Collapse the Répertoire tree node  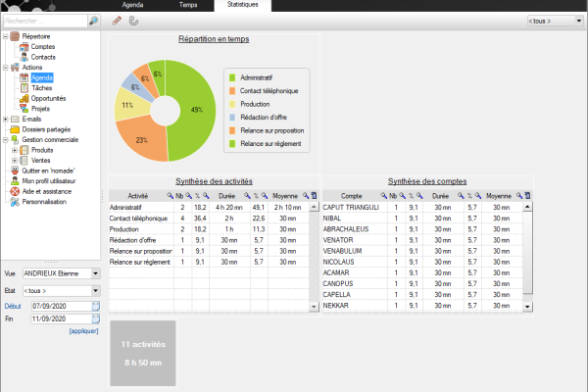pos(6,36)
